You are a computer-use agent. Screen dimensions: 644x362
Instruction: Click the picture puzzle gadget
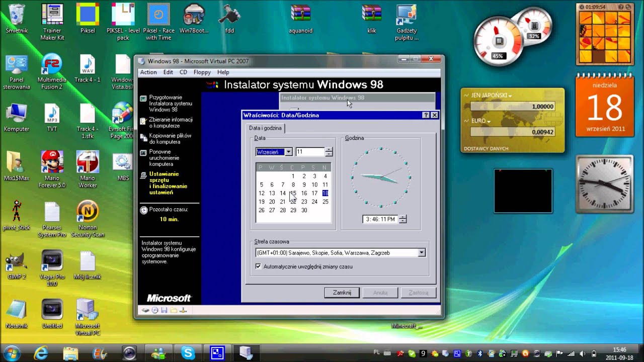pyautogui.click(x=605, y=35)
